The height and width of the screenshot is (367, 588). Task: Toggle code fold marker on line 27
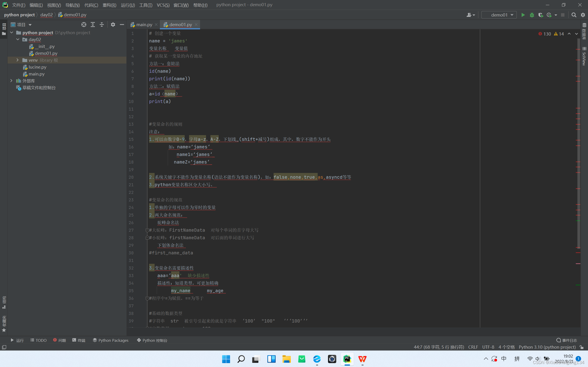click(147, 230)
